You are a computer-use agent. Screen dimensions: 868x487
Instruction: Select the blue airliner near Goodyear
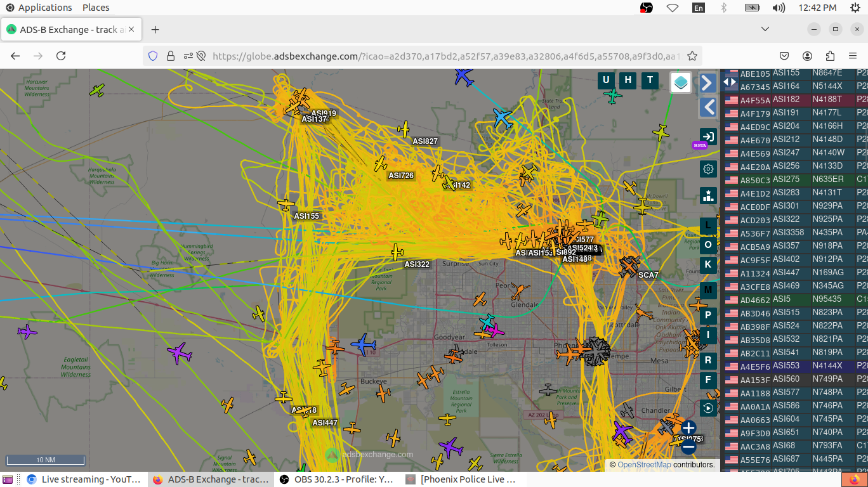pos(364,344)
